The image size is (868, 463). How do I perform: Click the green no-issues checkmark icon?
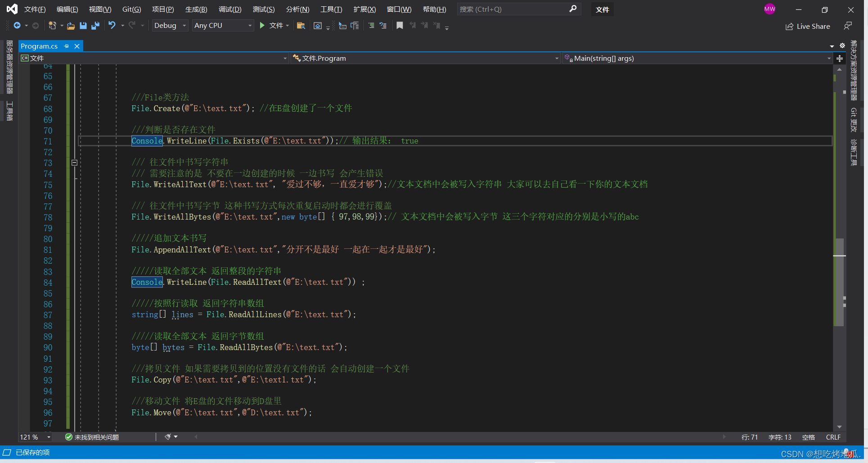click(x=69, y=437)
